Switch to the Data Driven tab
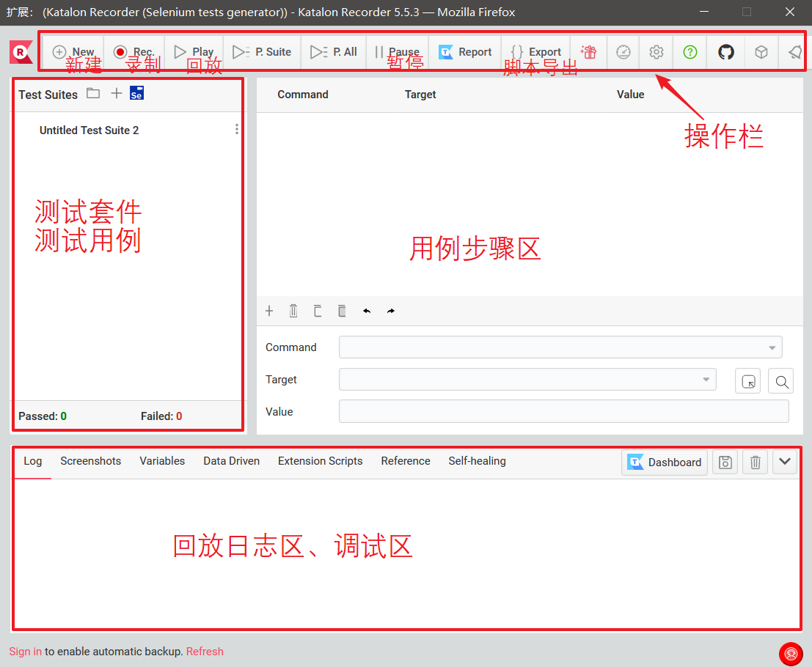 coord(232,461)
